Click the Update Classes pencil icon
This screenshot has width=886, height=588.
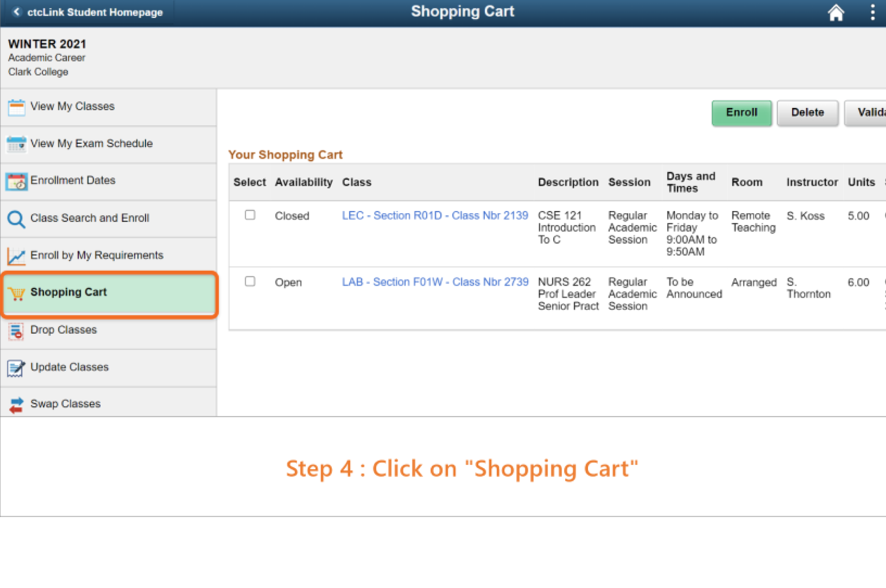pos(16,368)
